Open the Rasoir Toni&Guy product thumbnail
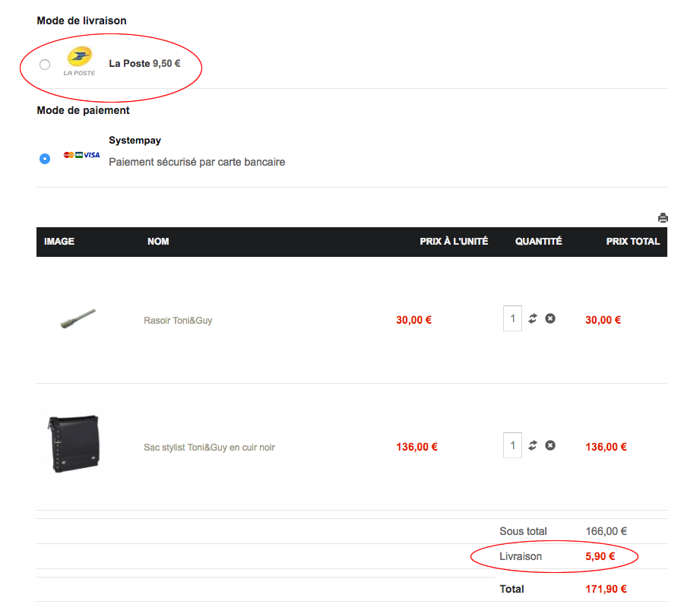The image size is (700, 614). pos(78,318)
